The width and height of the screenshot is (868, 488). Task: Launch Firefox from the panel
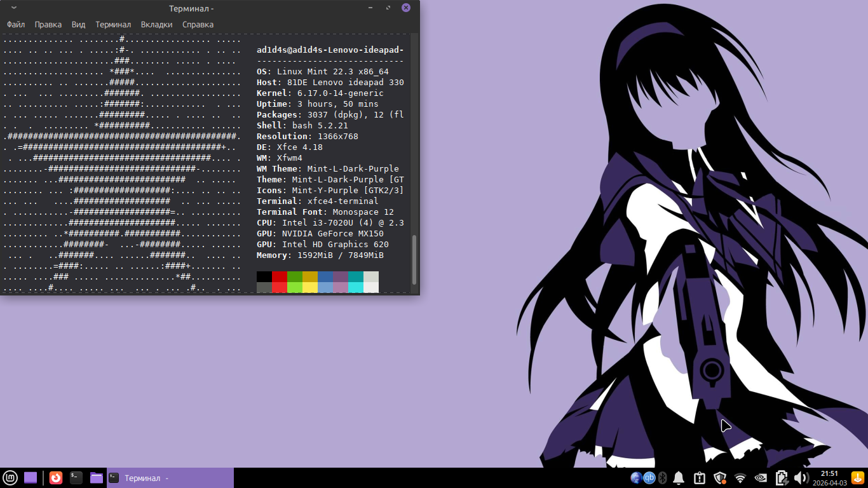[56, 478]
